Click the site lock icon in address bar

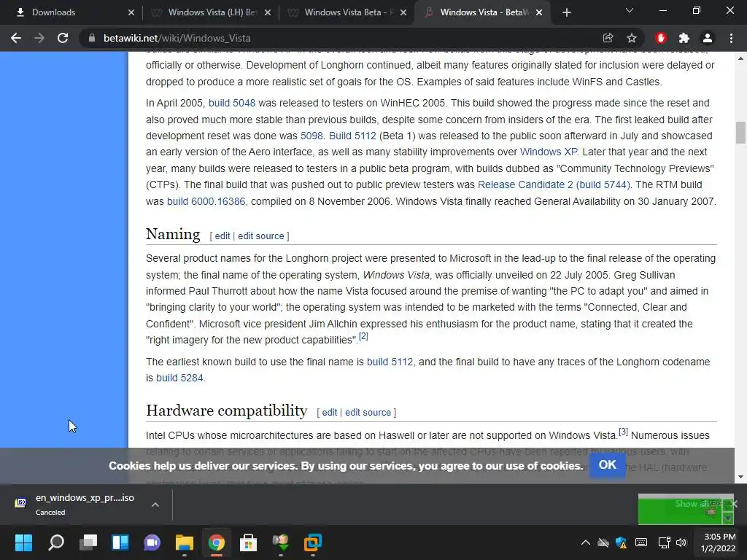click(x=91, y=38)
